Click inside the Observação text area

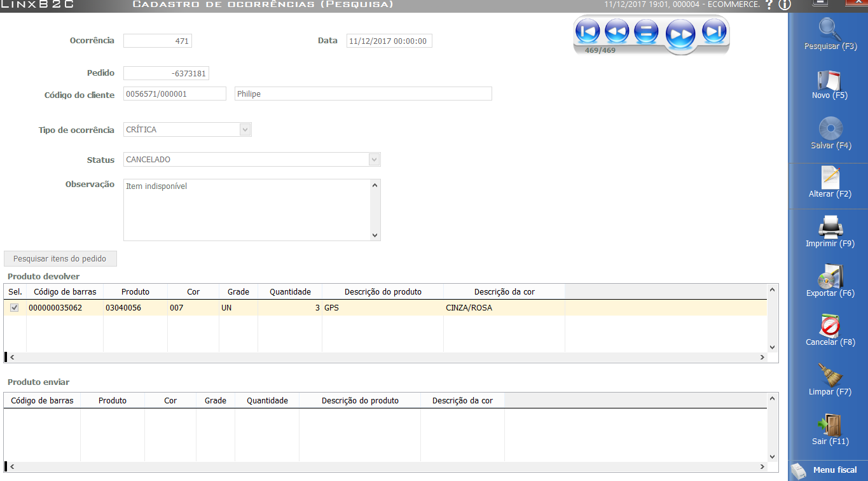point(246,210)
